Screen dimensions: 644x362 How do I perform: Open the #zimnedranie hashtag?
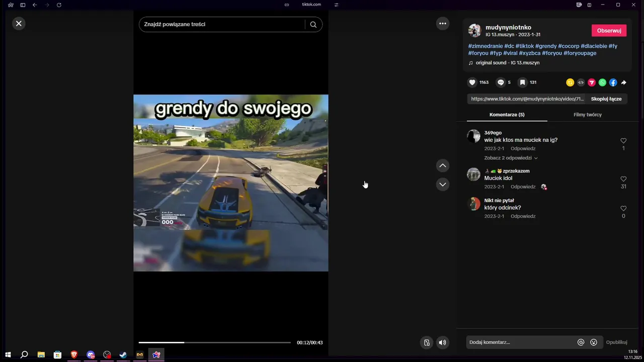pyautogui.click(x=486, y=46)
